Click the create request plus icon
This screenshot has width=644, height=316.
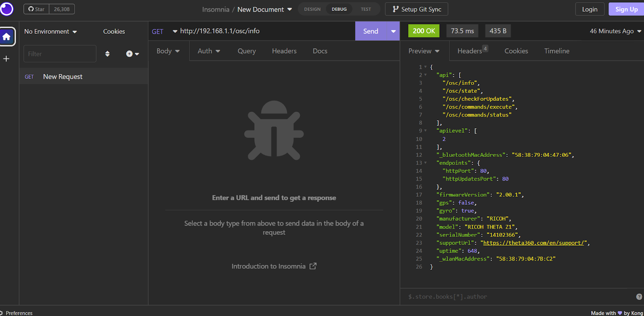(x=132, y=53)
